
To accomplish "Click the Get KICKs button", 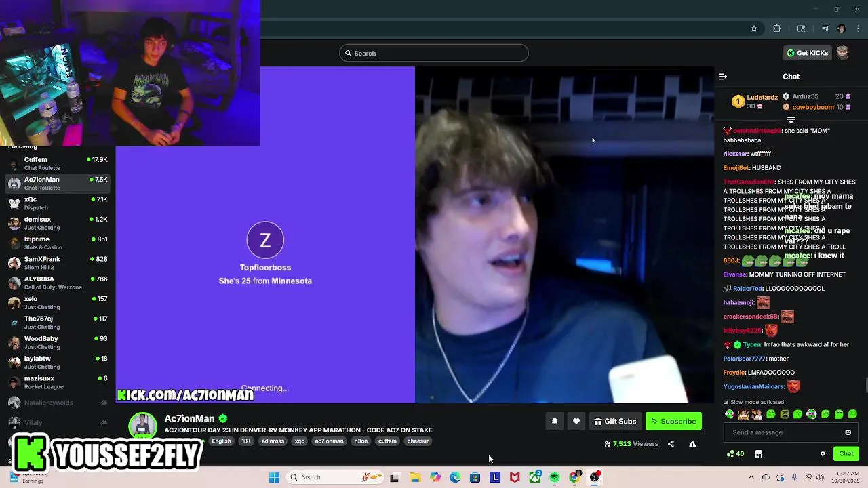I will (x=807, y=53).
